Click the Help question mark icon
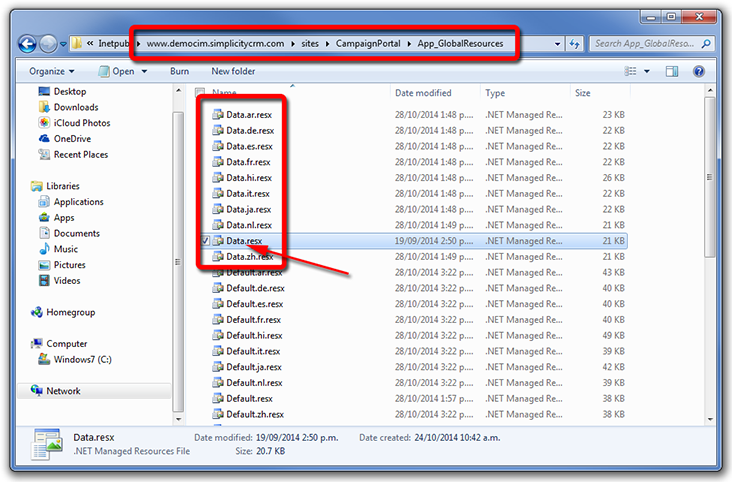732x482 pixels. [x=699, y=71]
